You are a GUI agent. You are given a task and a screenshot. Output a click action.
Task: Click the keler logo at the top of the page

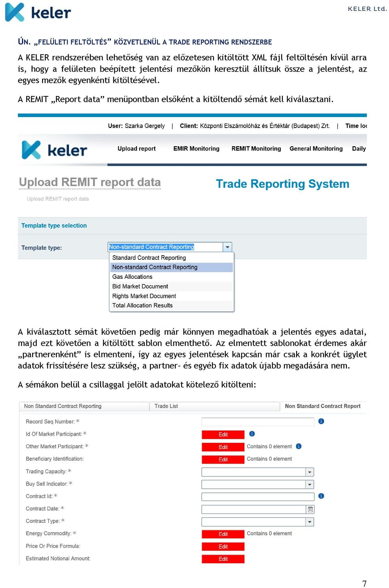coord(38,12)
